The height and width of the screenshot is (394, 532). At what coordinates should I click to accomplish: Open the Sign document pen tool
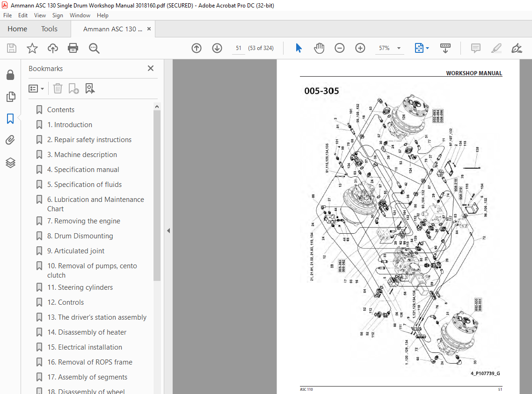click(517, 48)
